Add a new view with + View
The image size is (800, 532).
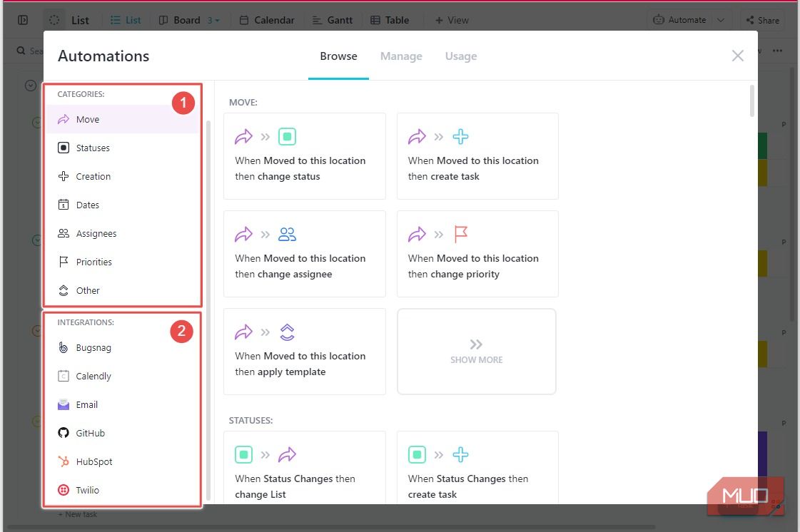click(452, 20)
